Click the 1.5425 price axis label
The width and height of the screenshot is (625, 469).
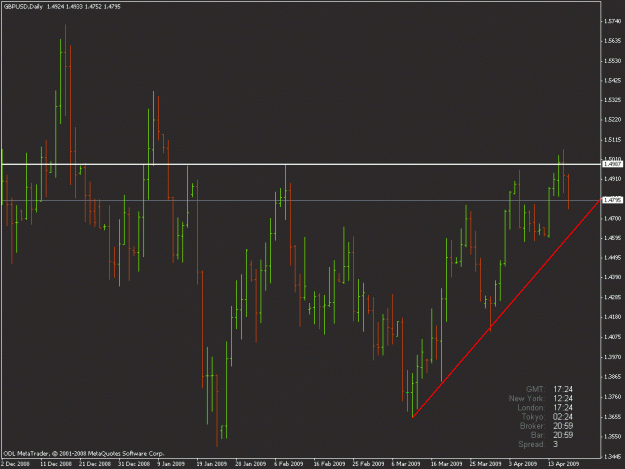(613, 80)
